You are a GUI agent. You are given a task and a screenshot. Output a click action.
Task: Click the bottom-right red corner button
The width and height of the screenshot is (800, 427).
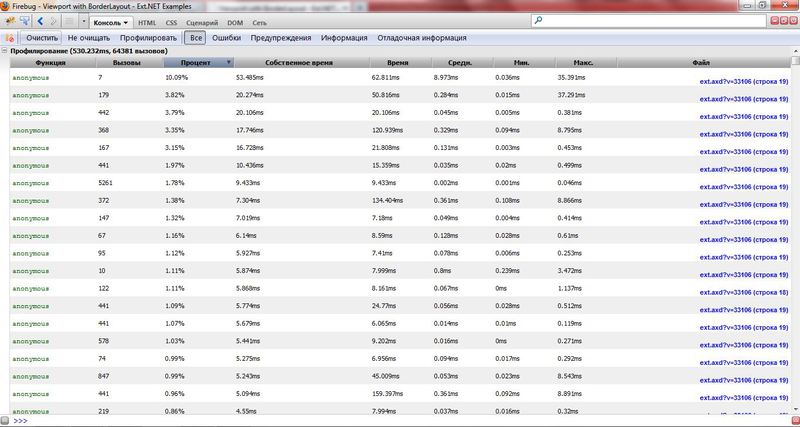[794, 420]
